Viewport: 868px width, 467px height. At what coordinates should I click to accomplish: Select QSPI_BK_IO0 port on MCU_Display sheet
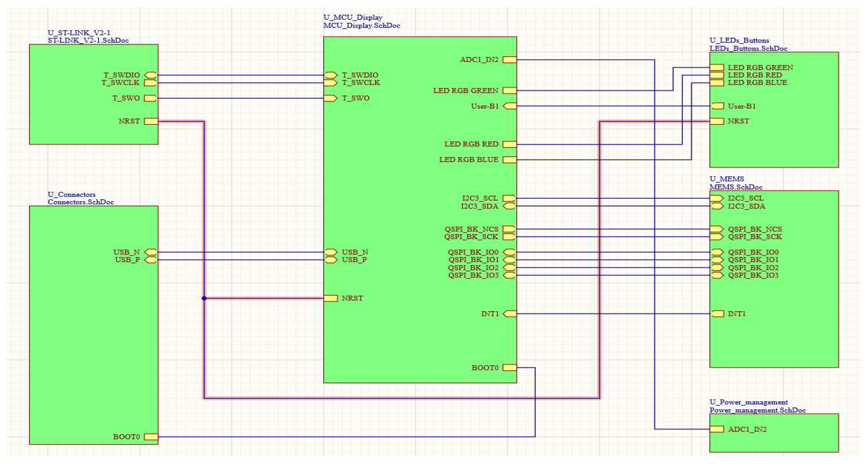point(510,252)
